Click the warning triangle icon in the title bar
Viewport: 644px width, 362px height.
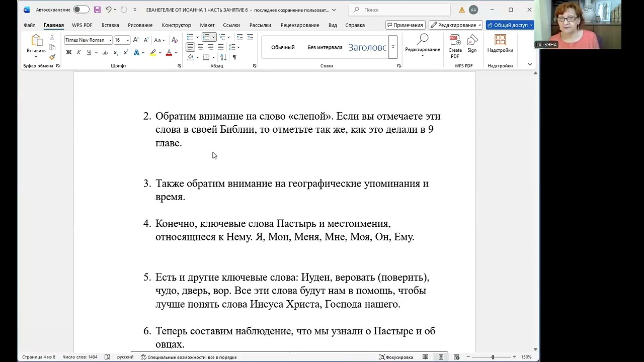pyautogui.click(x=462, y=10)
